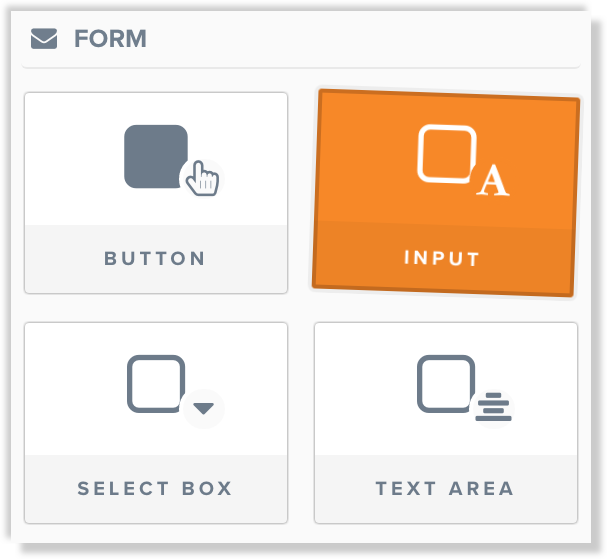Click the Text Area outlined square icon
The image size is (607, 559).
pos(446,384)
